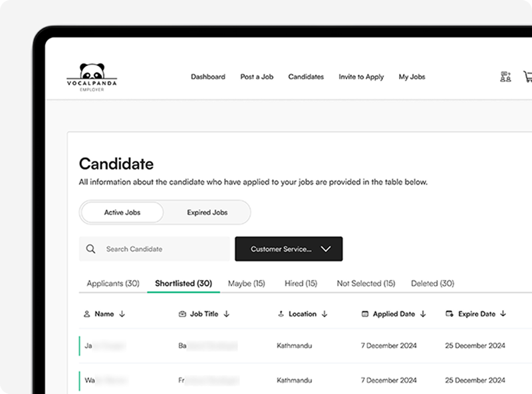Sort by Expire Date arrow
The image size is (532, 394).
[503, 314]
